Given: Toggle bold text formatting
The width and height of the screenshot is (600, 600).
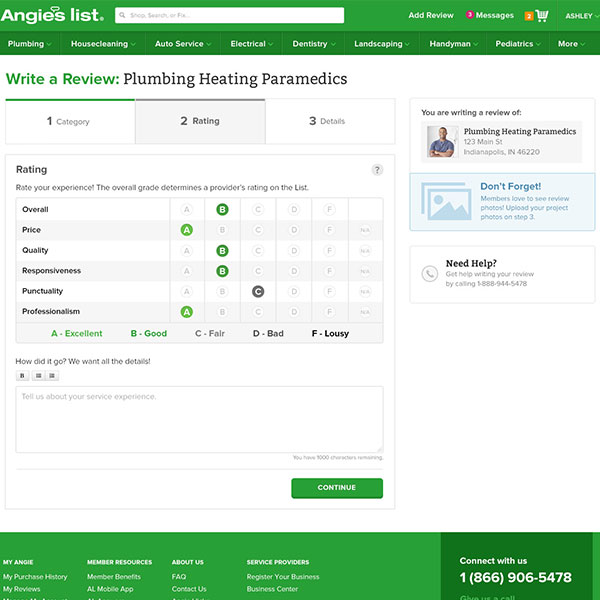Looking at the screenshot, I should coord(23,376).
